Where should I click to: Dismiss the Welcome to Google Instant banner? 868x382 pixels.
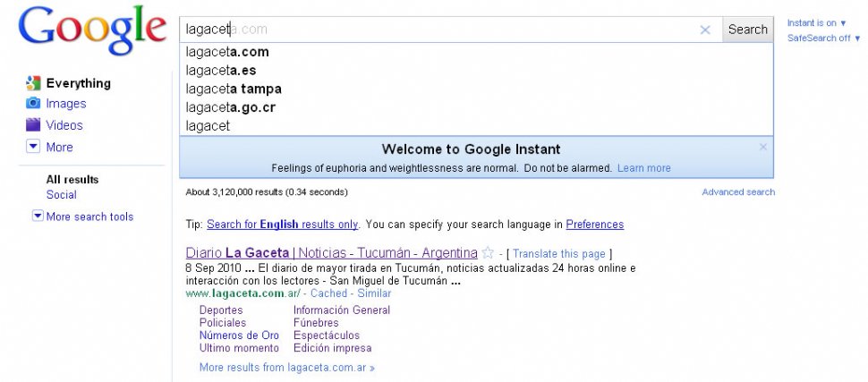[763, 147]
